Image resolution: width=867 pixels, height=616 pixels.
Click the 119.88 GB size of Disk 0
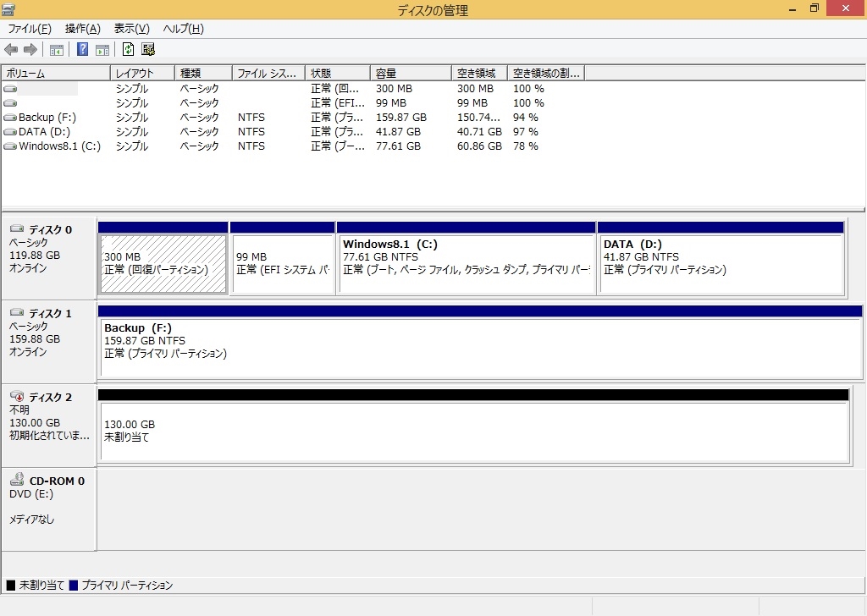click(x=35, y=256)
